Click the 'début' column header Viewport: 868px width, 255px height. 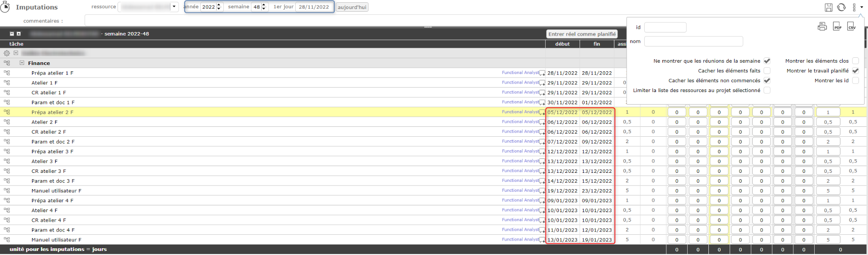562,44
